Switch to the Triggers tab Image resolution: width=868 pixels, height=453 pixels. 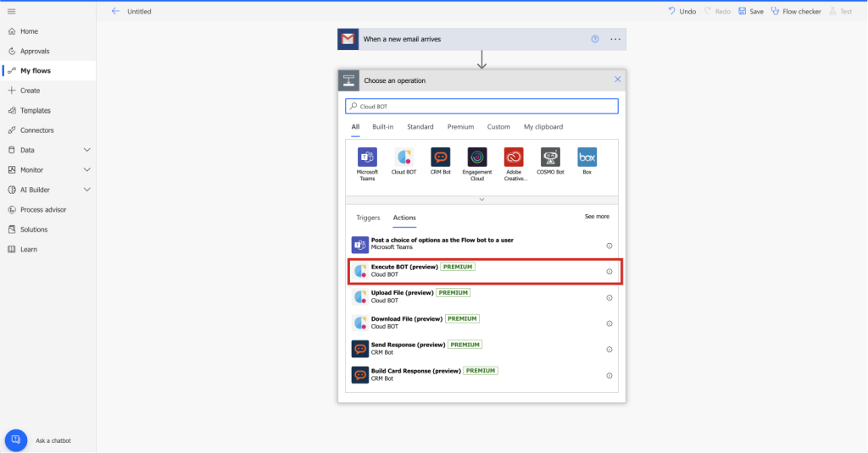pos(368,218)
